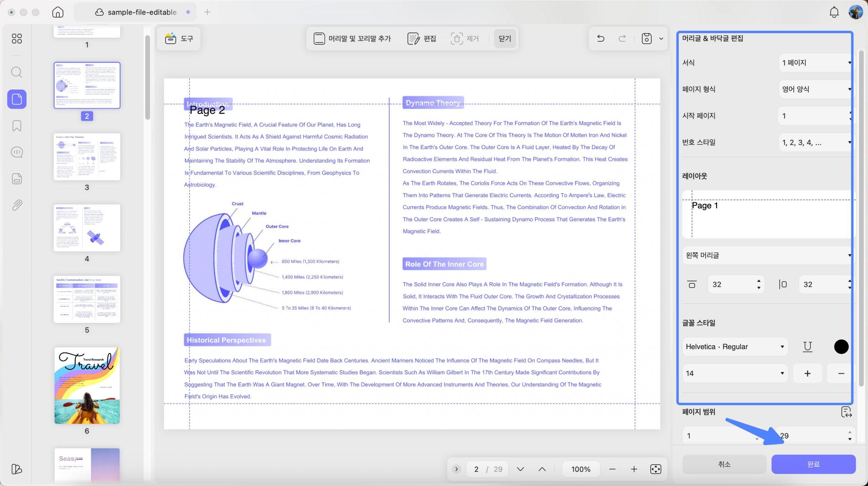The height and width of the screenshot is (486, 868).
Task: Open thumbnails grid icon in sidebar
Action: click(17, 39)
